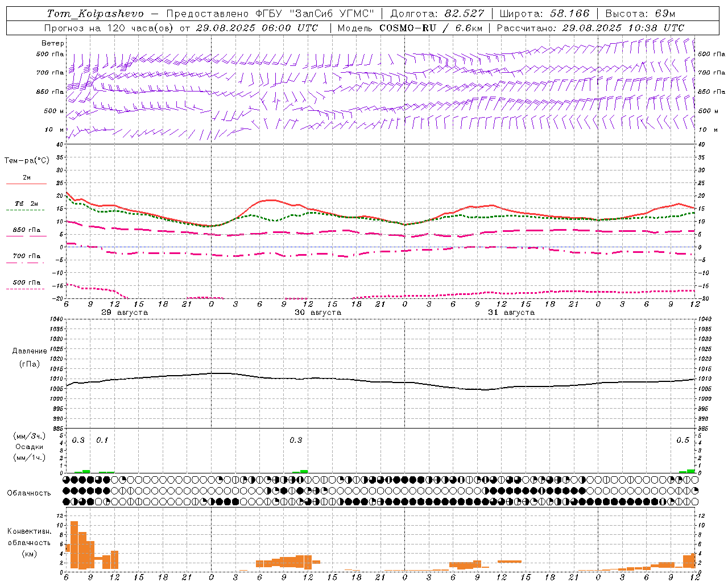Click the 30 августа date label

pyautogui.click(x=318, y=313)
